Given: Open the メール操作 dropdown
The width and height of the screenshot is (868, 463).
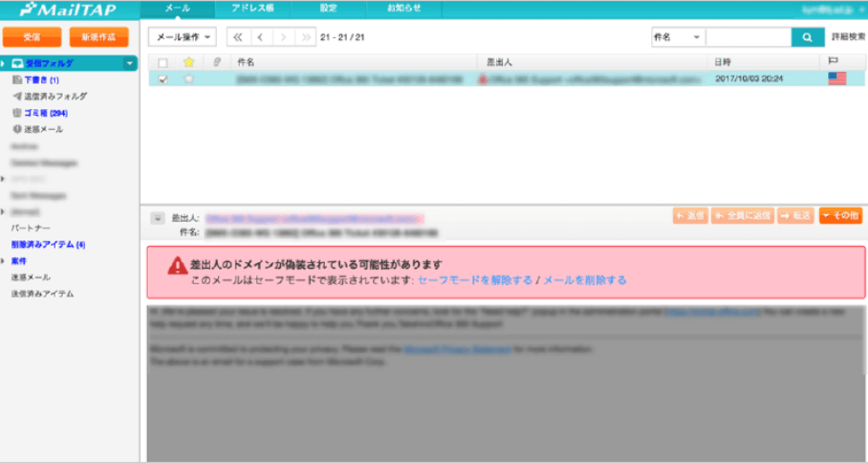Looking at the screenshot, I should pyautogui.click(x=182, y=37).
